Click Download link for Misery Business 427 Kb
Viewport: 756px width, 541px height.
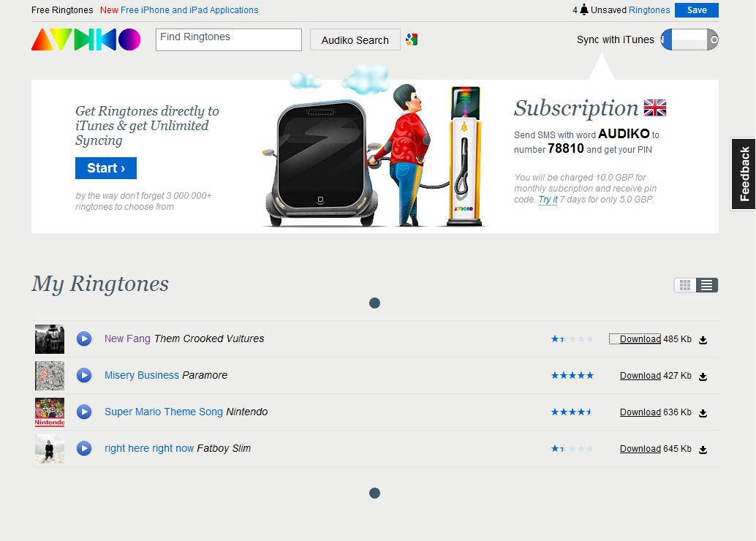tap(640, 376)
